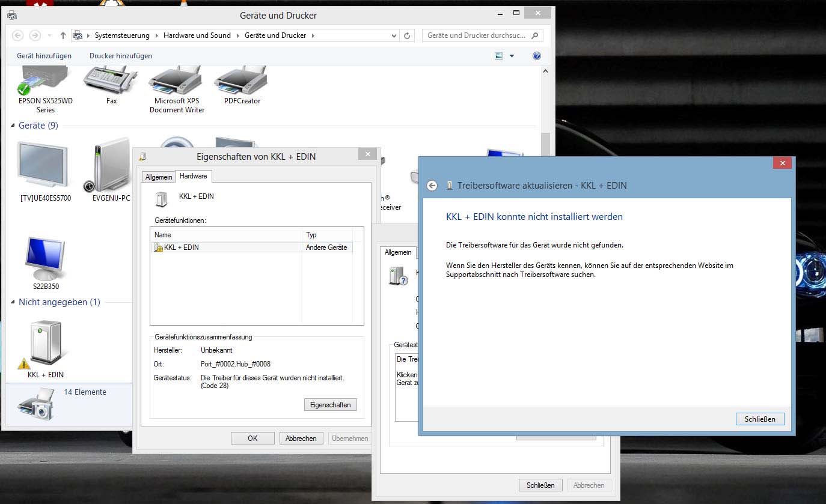Screen dimensions: 826x504
Task: Expand the address bar history dropdown
Action: click(394, 35)
